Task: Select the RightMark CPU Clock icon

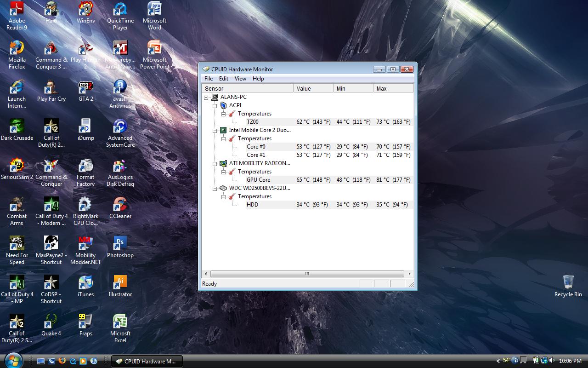Action: (x=85, y=211)
